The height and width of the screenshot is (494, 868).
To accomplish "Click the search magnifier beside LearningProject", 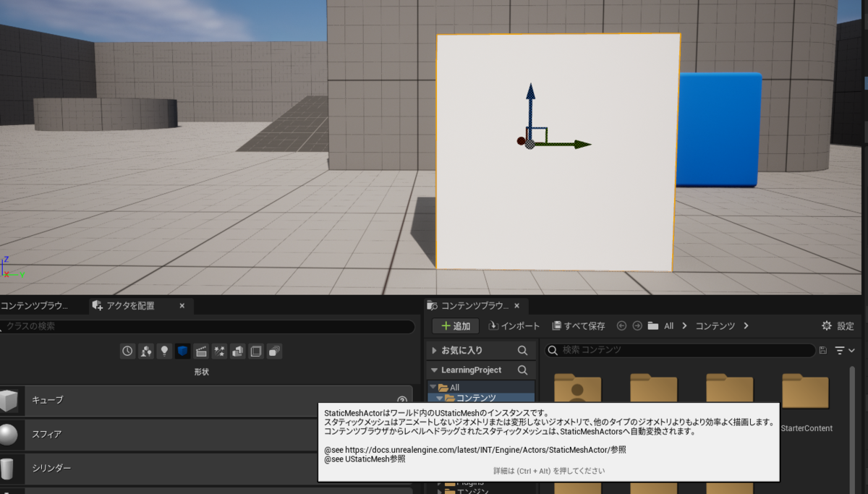I will click(522, 370).
